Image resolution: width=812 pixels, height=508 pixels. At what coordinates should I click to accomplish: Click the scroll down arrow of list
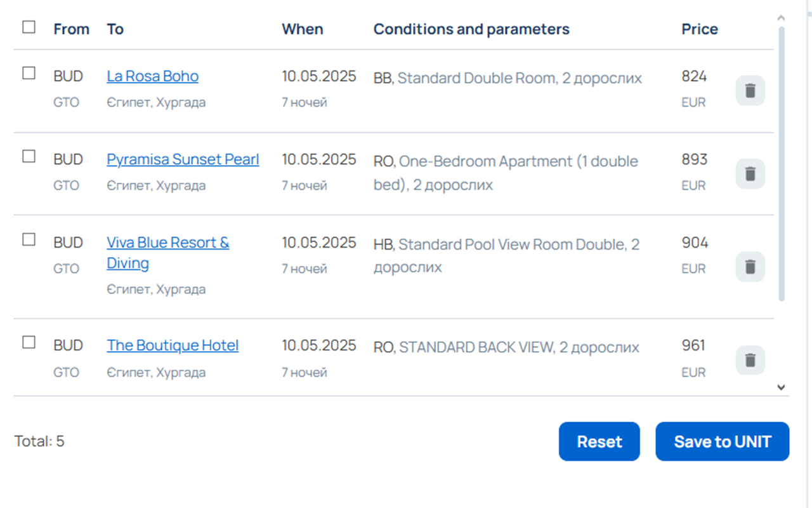coord(781,387)
